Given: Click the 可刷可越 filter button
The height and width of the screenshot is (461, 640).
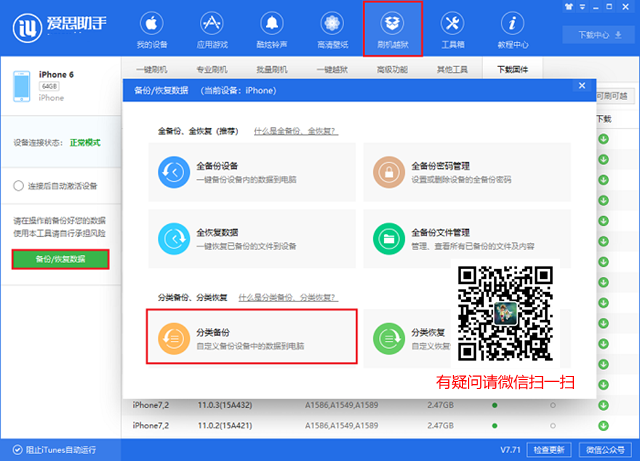Looking at the screenshot, I should coord(616,96).
